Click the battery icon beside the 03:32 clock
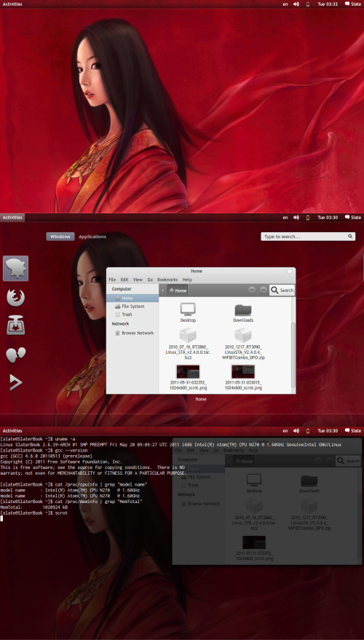The height and width of the screenshot is (640, 364). coord(308,4)
